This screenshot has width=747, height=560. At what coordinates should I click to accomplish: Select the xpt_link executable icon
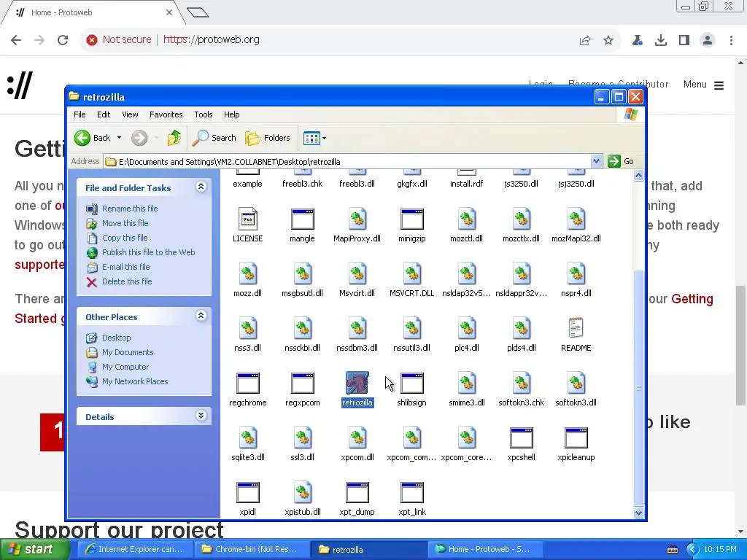(412, 492)
